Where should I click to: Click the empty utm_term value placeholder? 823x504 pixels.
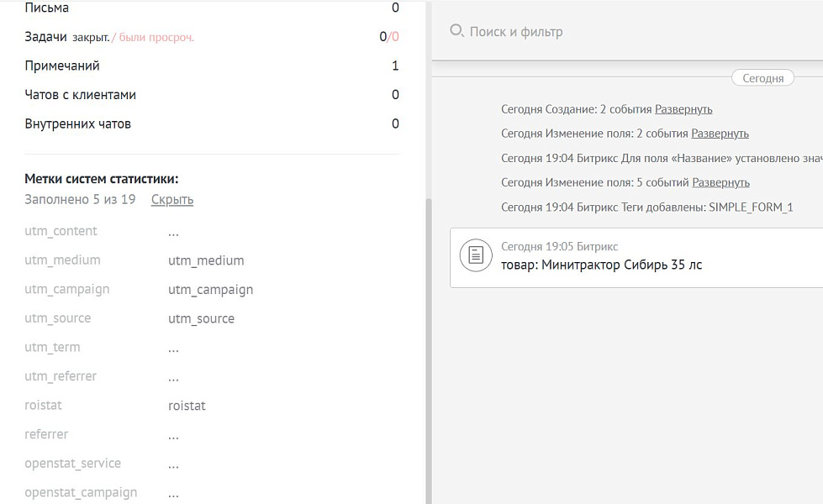(x=173, y=348)
